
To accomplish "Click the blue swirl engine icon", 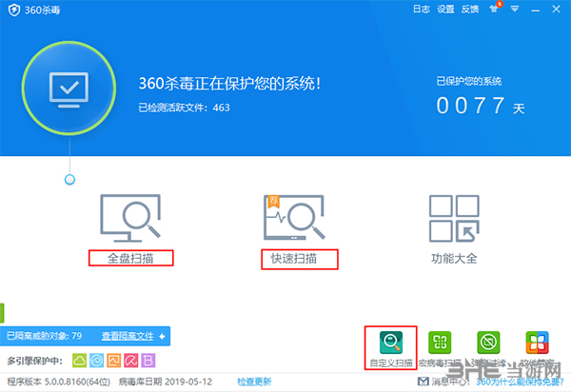I will (97, 361).
